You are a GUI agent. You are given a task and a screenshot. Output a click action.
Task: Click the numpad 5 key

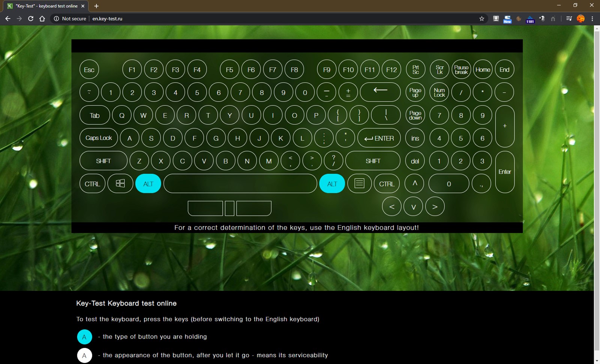[461, 138]
